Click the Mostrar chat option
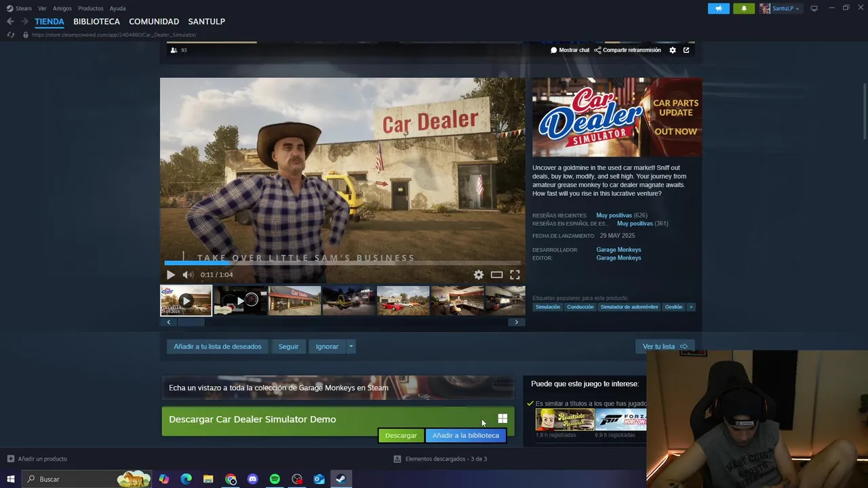 pyautogui.click(x=570, y=50)
